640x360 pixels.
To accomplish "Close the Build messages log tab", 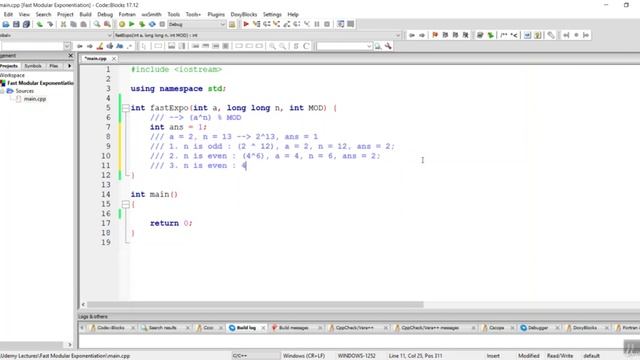I will tap(320, 328).
